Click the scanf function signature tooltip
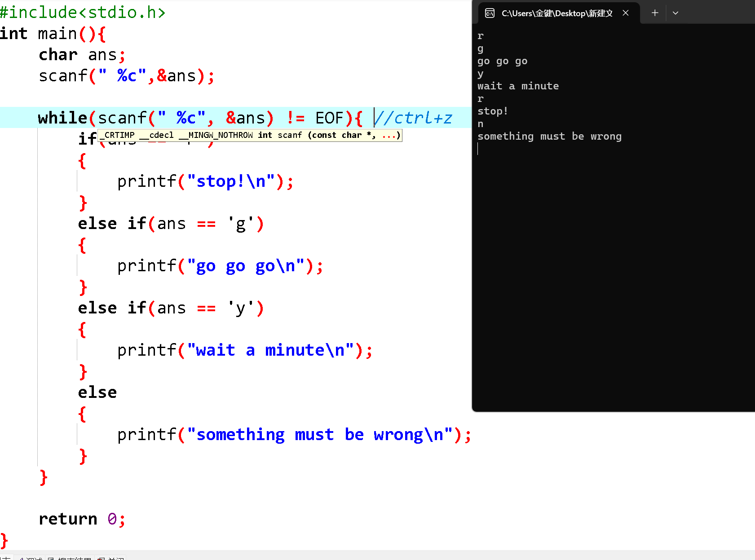755x560 pixels. [250, 135]
